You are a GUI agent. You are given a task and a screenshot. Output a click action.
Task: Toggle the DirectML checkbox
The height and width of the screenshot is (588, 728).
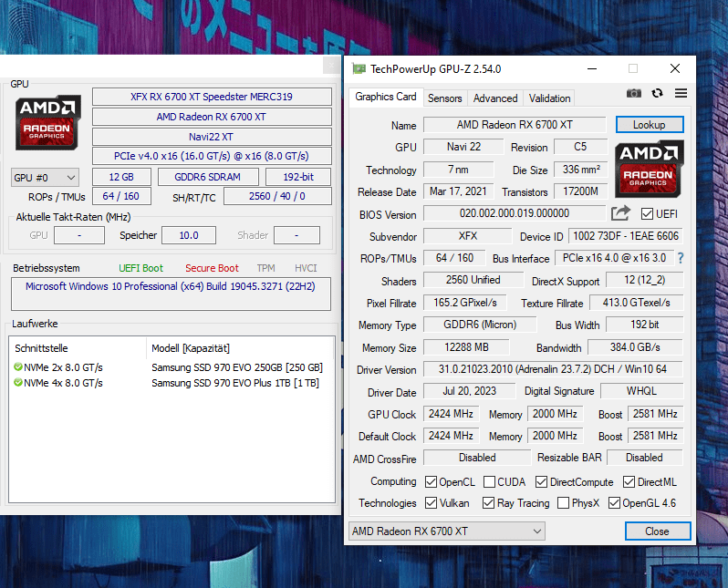click(629, 481)
